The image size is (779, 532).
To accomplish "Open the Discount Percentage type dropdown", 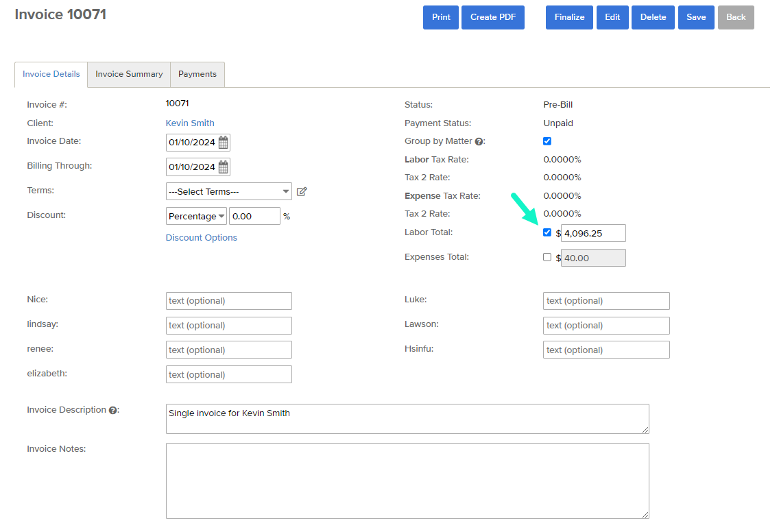I will [197, 217].
